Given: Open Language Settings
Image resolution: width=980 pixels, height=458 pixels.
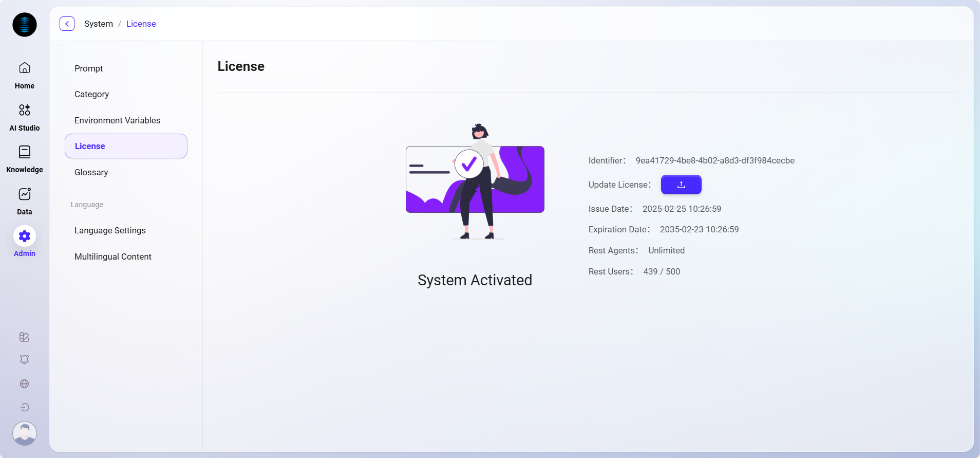Looking at the screenshot, I should (x=110, y=230).
